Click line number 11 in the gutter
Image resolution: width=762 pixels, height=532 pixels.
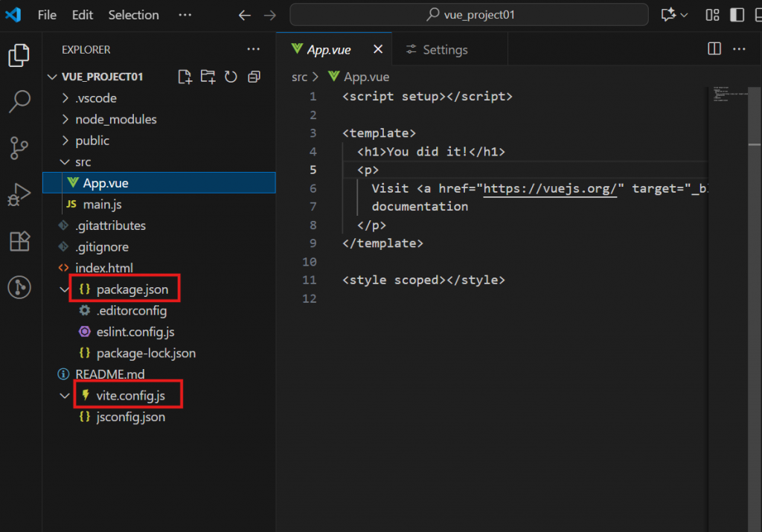[x=310, y=281]
